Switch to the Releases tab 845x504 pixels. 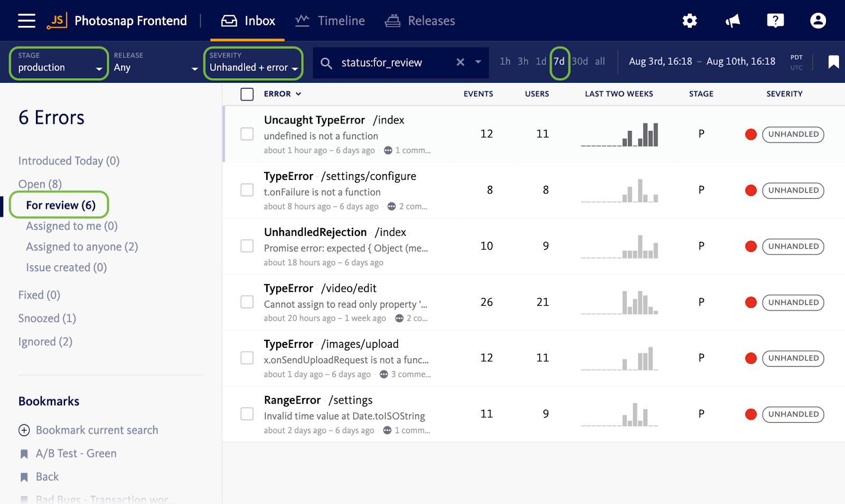coord(420,21)
